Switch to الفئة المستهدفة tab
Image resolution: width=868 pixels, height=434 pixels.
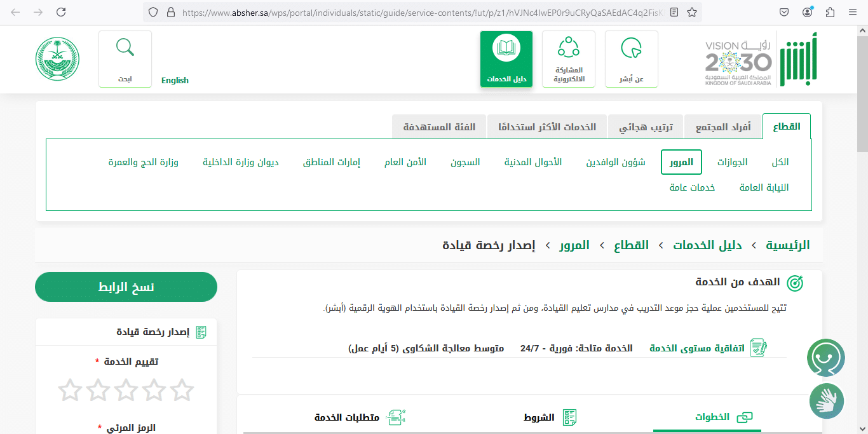439,127
